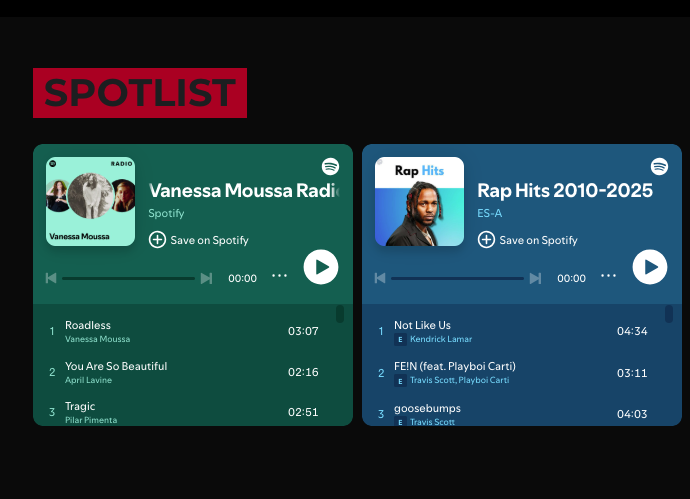
Task: Open more options in Rap Hits player
Action: tap(609, 276)
